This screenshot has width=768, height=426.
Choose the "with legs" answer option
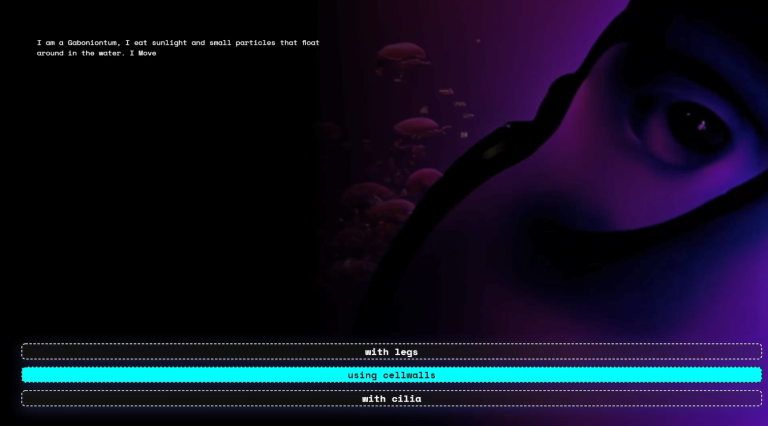point(391,352)
